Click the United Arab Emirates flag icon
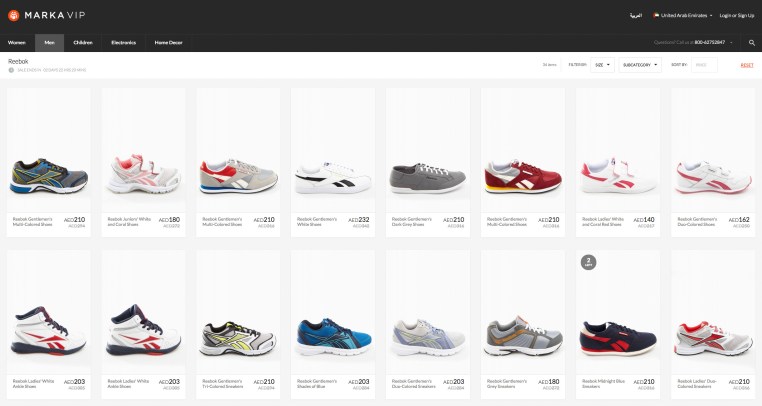Screen dimensions: 762x406 (657, 16)
